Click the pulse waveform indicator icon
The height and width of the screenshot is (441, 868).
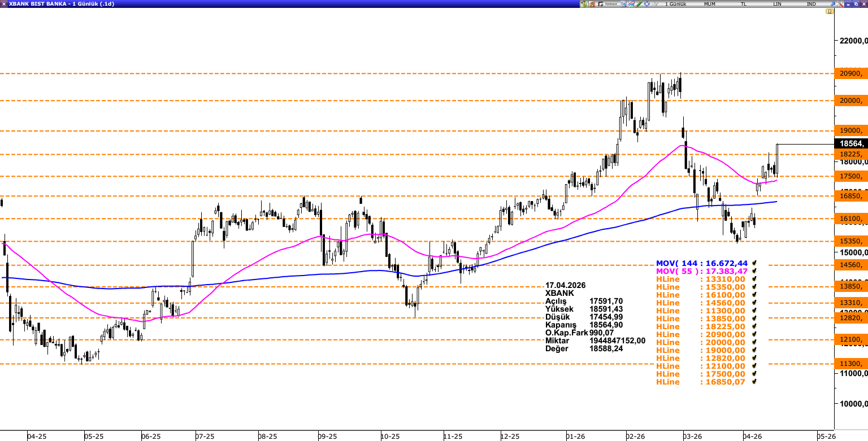point(654,4)
